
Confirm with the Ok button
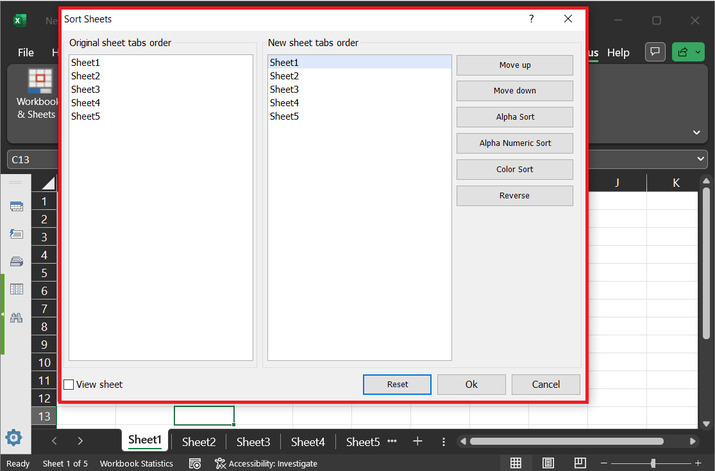click(x=471, y=384)
